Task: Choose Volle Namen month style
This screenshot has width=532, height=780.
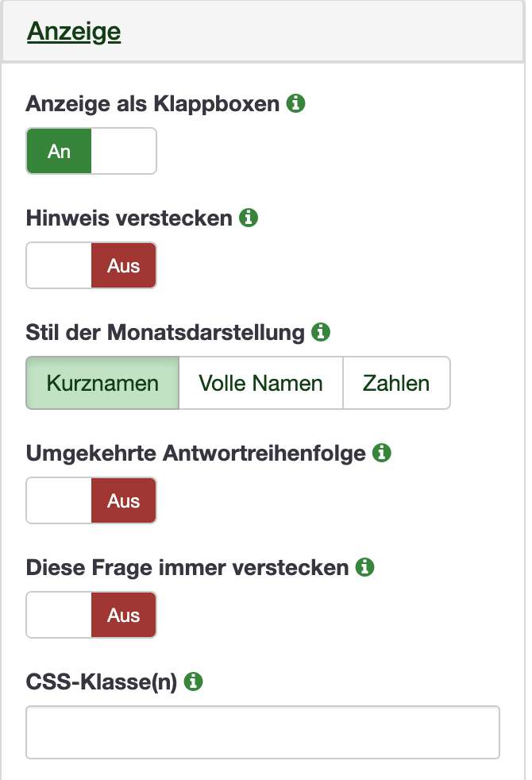Action: coord(260,383)
